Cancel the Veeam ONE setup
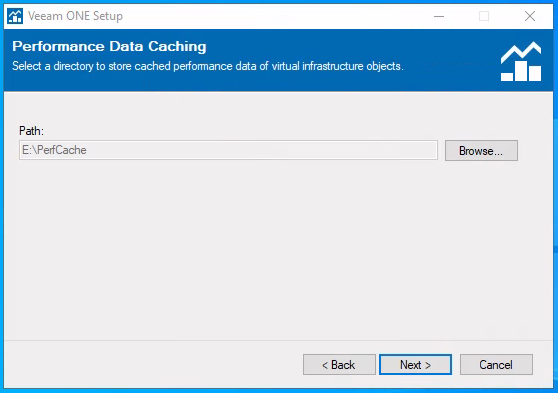The width and height of the screenshot is (558, 393). [x=496, y=365]
